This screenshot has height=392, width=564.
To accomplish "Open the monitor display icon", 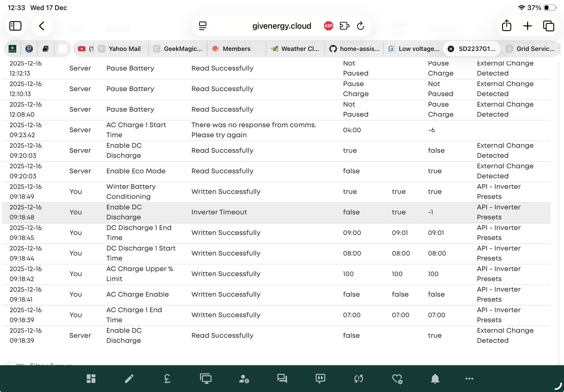I will [x=206, y=378].
